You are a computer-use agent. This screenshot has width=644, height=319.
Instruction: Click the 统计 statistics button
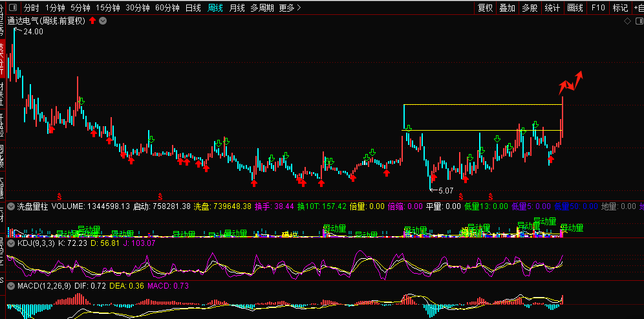click(552, 8)
